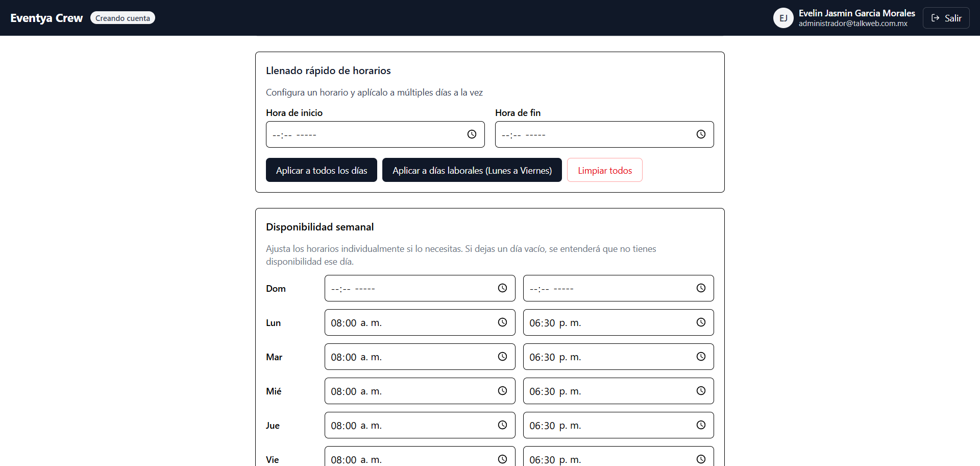980x466 pixels.
Task: Click the logout arrow icon beside Salir
Action: coord(935,17)
